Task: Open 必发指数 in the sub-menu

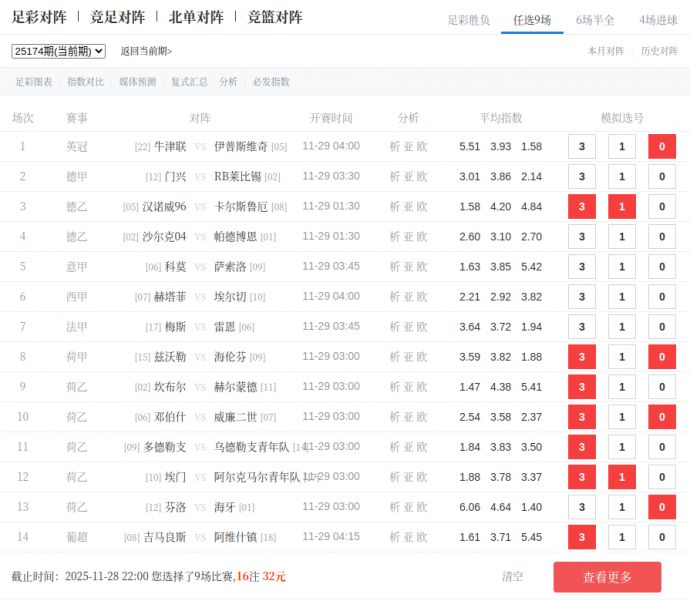Action: tap(271, 82)
